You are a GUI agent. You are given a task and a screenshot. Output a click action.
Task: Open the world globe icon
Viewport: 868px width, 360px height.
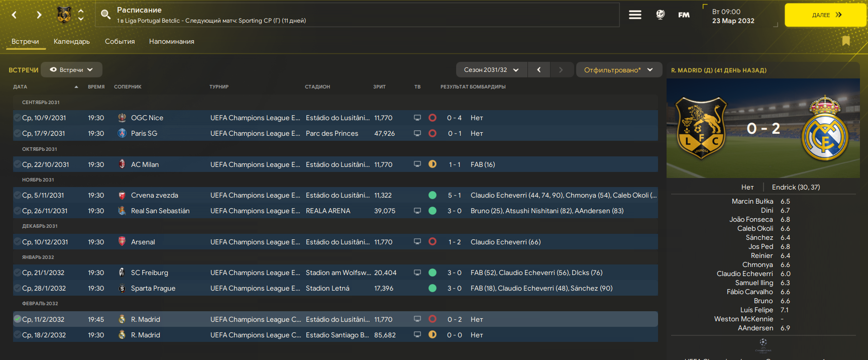click(661, 15)
